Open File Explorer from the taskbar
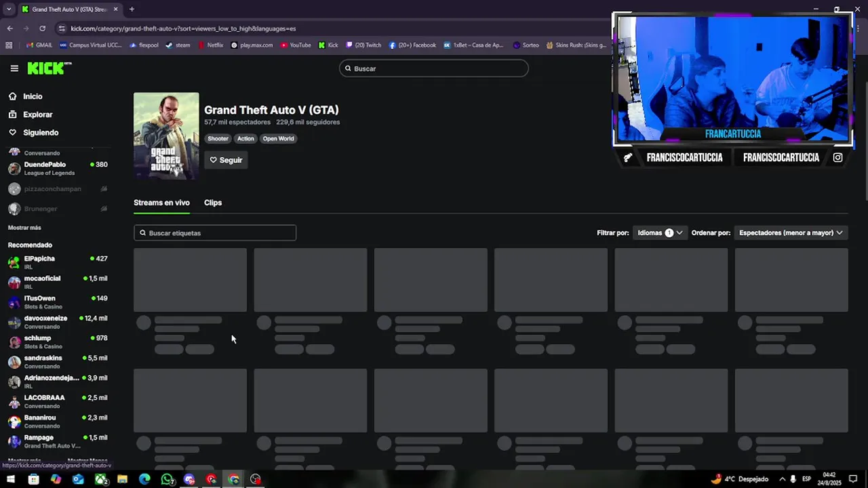 click(x=122, y=479)
